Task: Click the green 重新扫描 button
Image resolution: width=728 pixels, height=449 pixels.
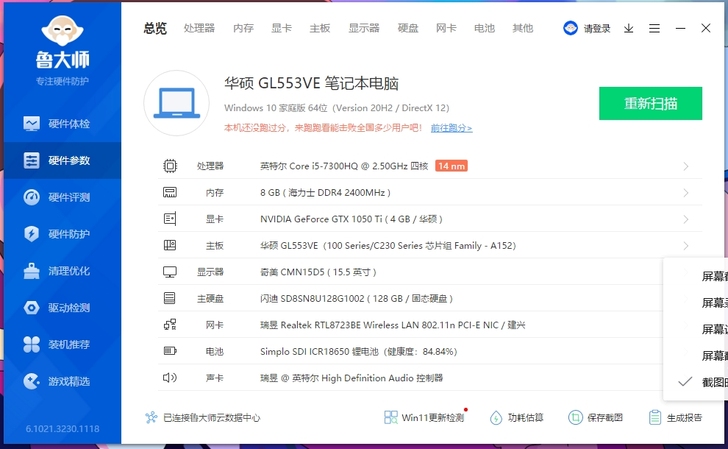Action: click(x=650, y=103)
